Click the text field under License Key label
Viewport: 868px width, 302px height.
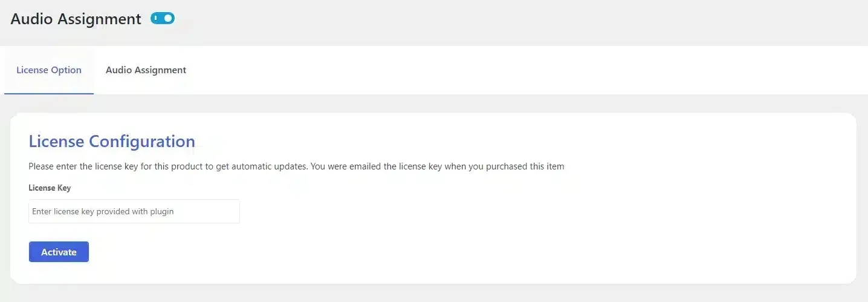point(134,212)
